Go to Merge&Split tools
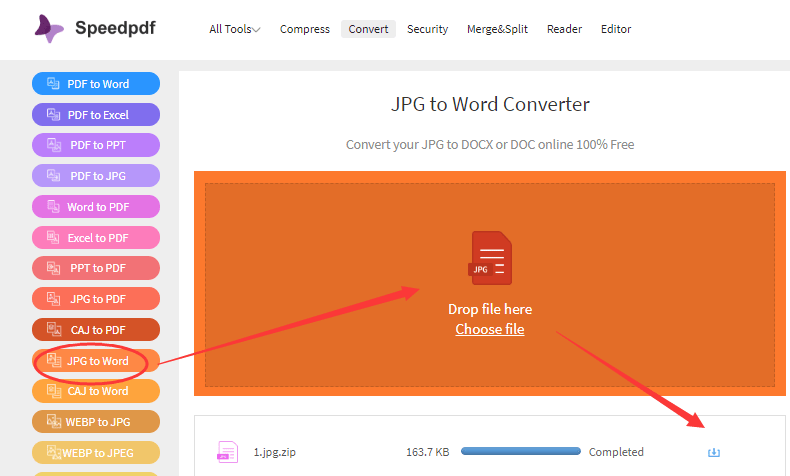Screen dimensions: 790x476 click(x=497, y=29)
